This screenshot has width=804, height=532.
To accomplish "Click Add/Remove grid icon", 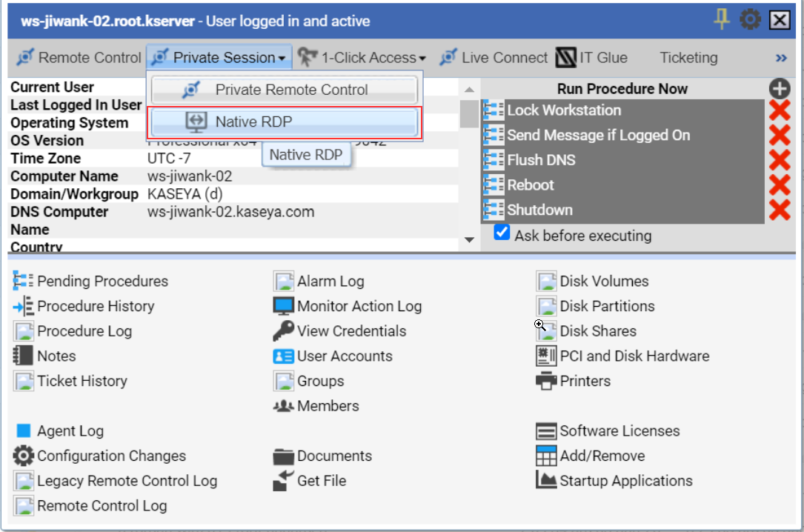I will [546, 456].
